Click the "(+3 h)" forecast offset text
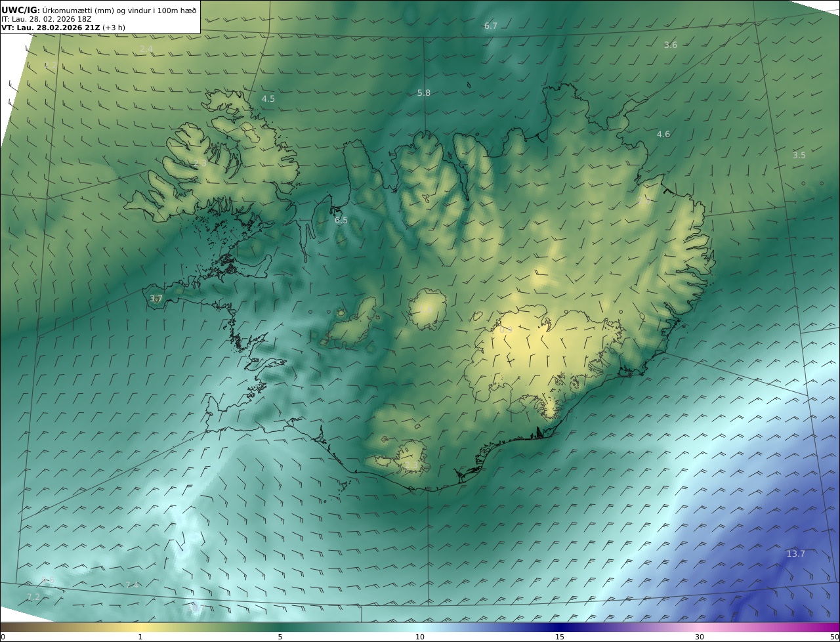Screen dimensions: 840x642 (114, 28)
